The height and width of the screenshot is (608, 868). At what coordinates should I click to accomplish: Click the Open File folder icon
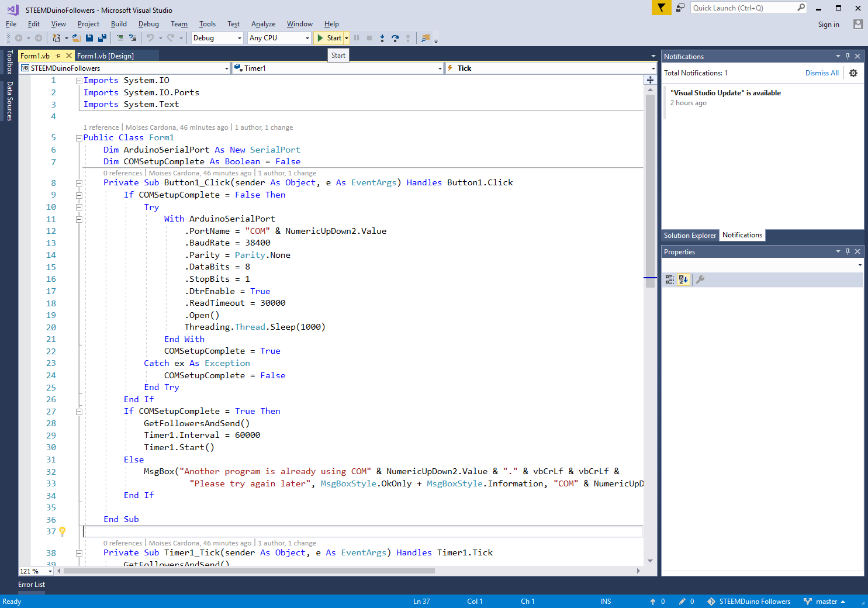pos(76,38)
